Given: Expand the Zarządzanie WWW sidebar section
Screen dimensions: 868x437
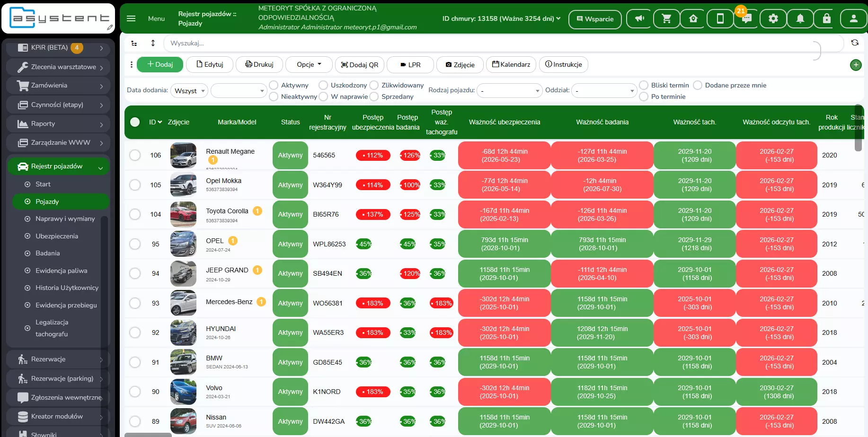Looking at the screenshot, I should (x=58, y=143).
